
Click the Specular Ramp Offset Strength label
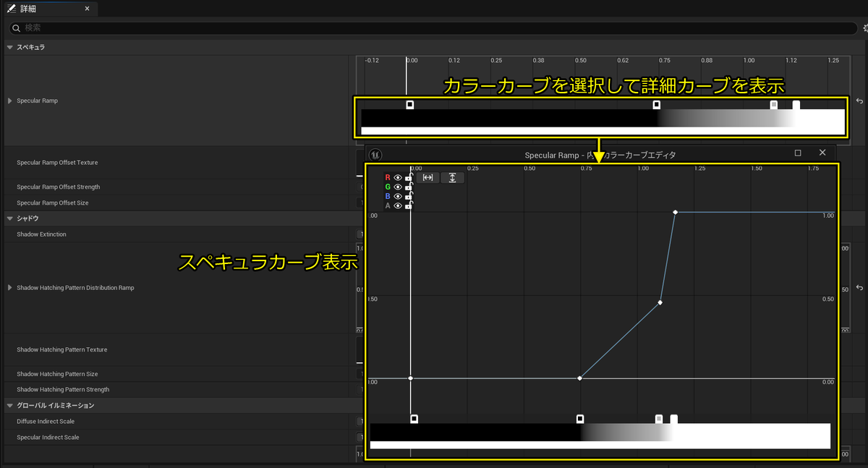[x=59, y=187]
